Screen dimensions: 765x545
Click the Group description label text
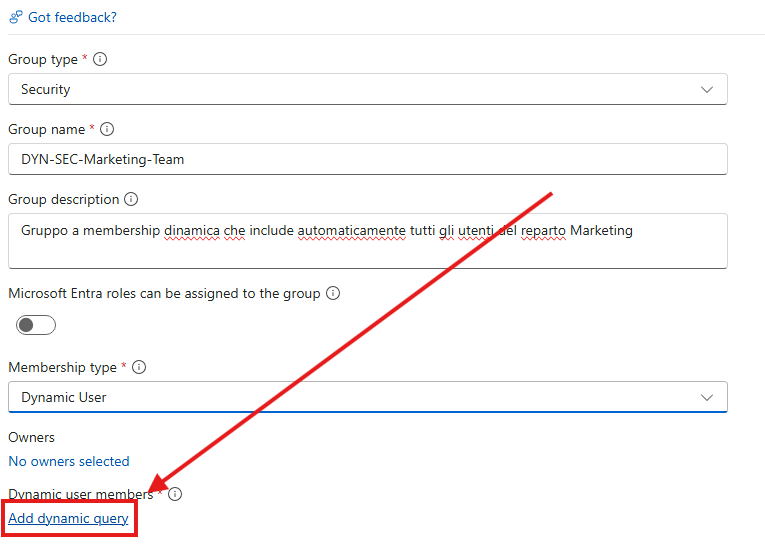[x=63, y=200]
